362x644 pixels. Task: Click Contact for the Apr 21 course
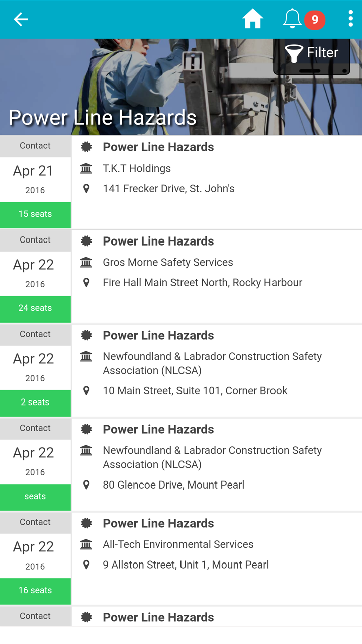tap(35, 146)
